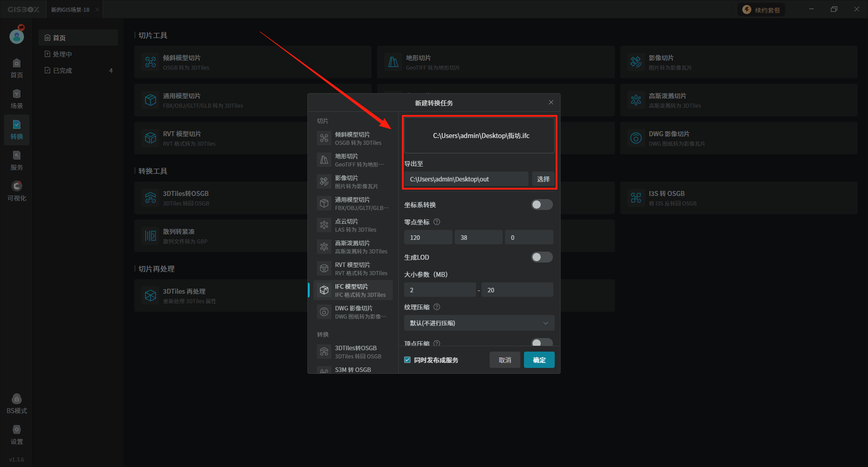Screen dimensions: 868x467
Task: Enable the 坐标系转换 toggle
Action: click(542, 205)
